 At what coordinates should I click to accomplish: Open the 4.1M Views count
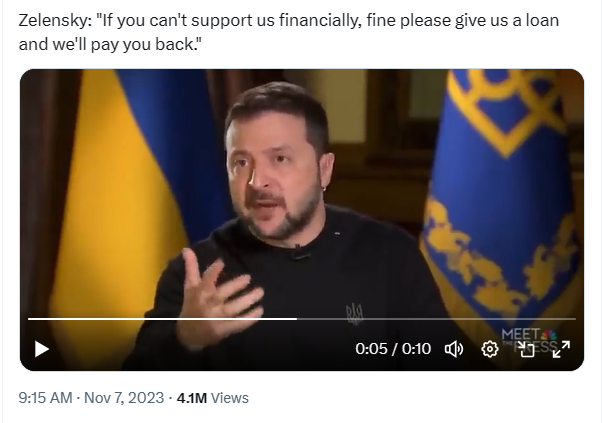213,398
